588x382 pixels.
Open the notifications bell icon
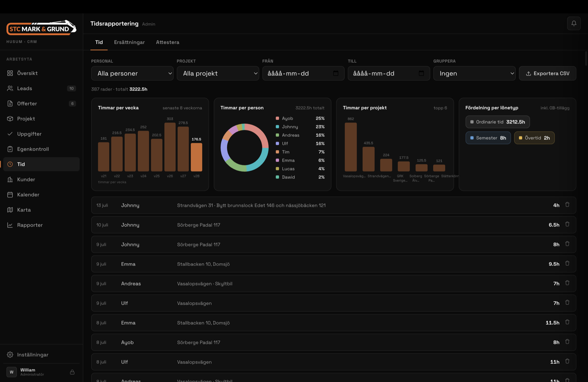pos(574,24)
